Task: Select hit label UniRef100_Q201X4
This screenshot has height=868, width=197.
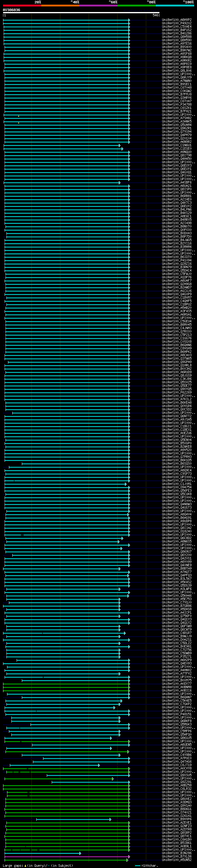Action: (177, 139)
